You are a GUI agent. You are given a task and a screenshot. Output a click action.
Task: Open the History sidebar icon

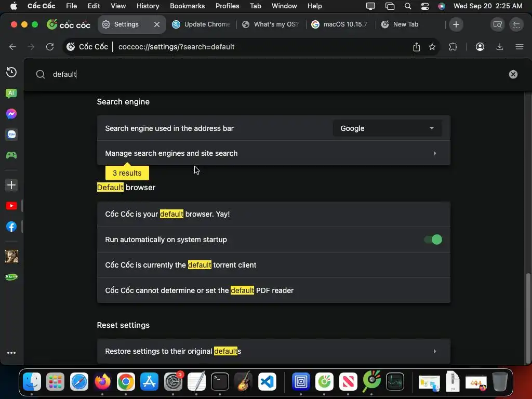pos(11,72)
